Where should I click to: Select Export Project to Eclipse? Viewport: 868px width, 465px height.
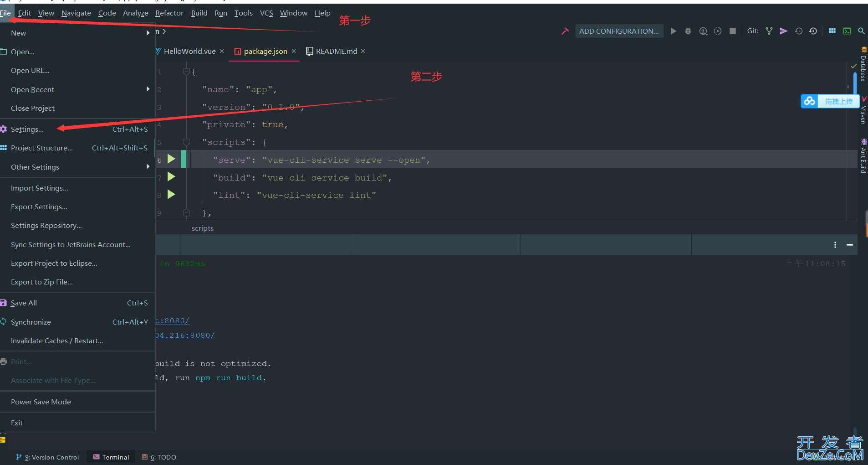tap(77, 263)
